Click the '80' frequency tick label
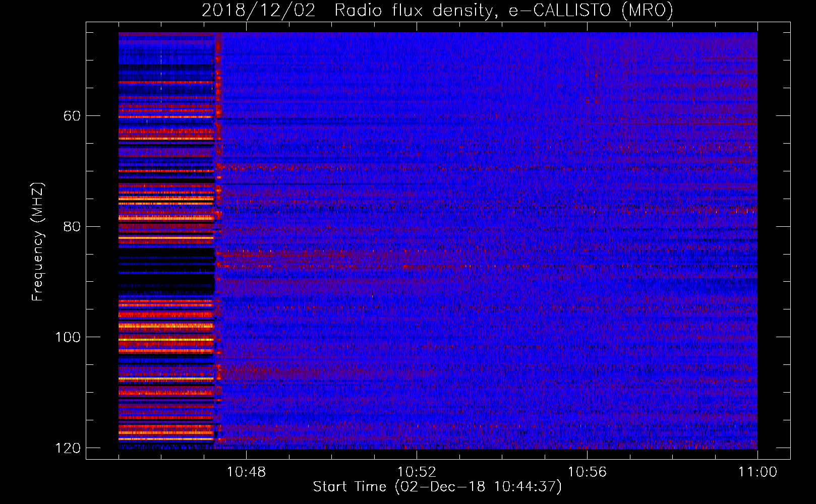Image resolution: width=816 pixels, height=504 pixels. [x=72, y=226]
